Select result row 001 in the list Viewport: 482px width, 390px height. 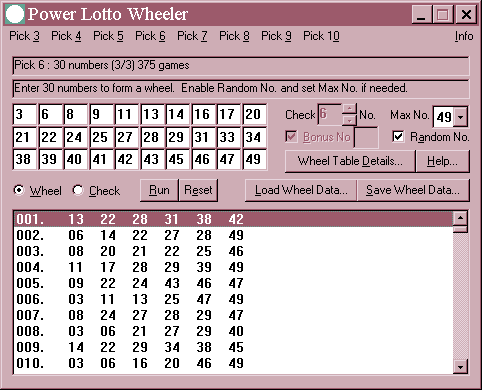tap(234, 219)
